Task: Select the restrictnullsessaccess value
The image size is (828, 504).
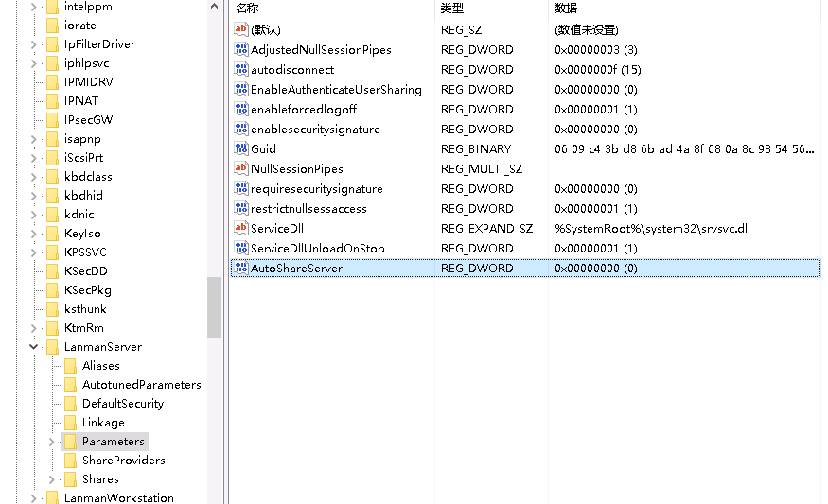Action: 308,209
